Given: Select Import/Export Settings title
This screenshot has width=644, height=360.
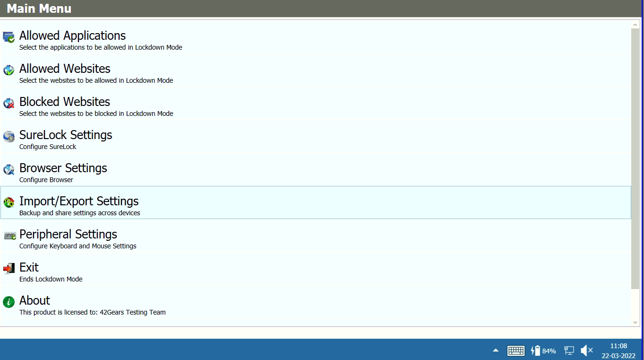Looking at the screenshot, I should coord(79,202).
